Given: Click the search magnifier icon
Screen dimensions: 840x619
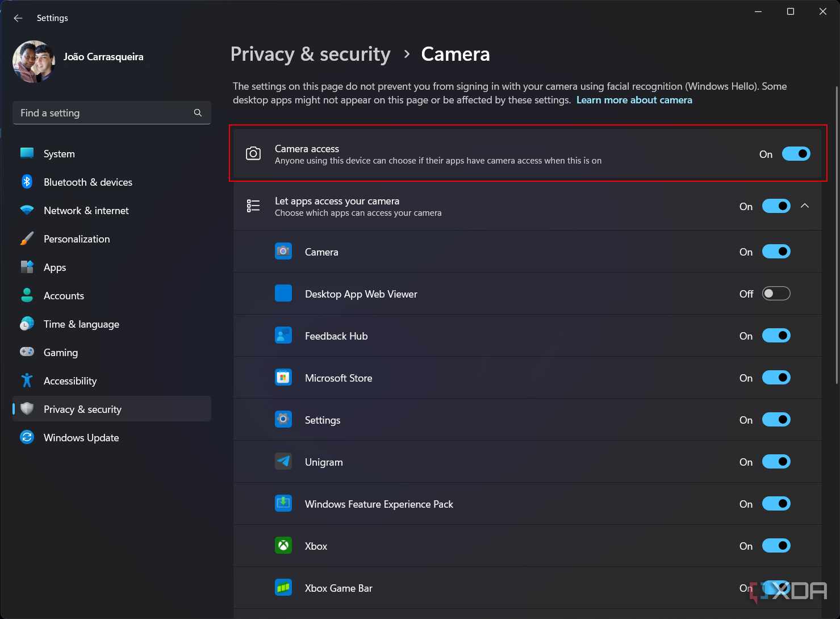Looking at the screenshot, I should pos(198,113).
